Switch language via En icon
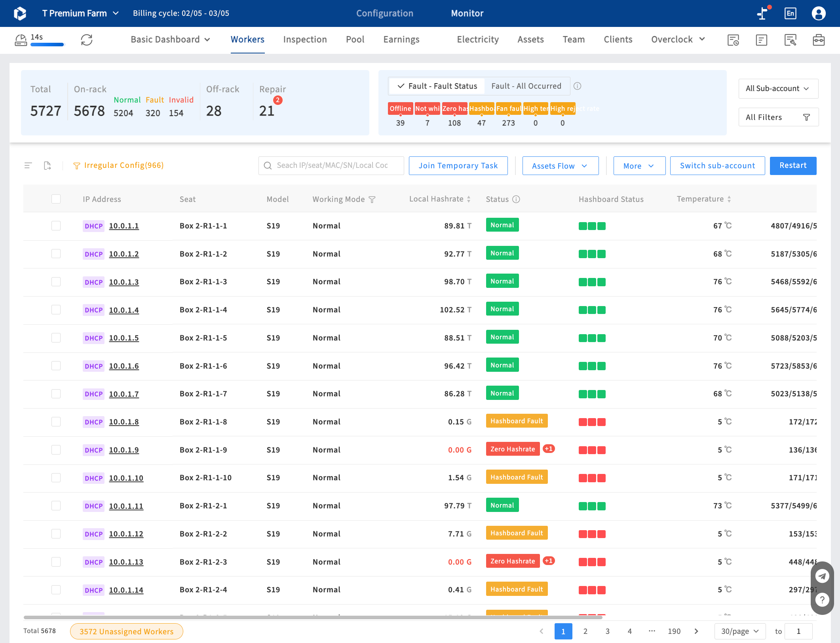 tap(790, 13)
